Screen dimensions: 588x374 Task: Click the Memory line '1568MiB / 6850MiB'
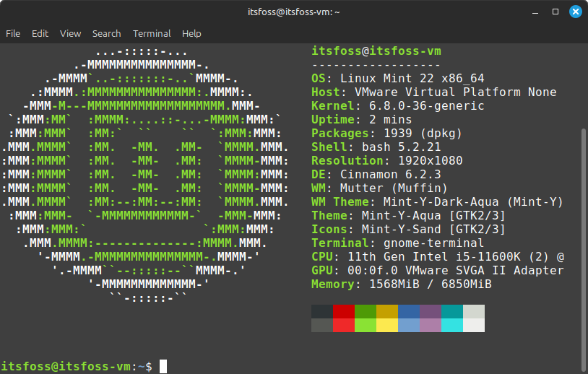tap(401, 284)
